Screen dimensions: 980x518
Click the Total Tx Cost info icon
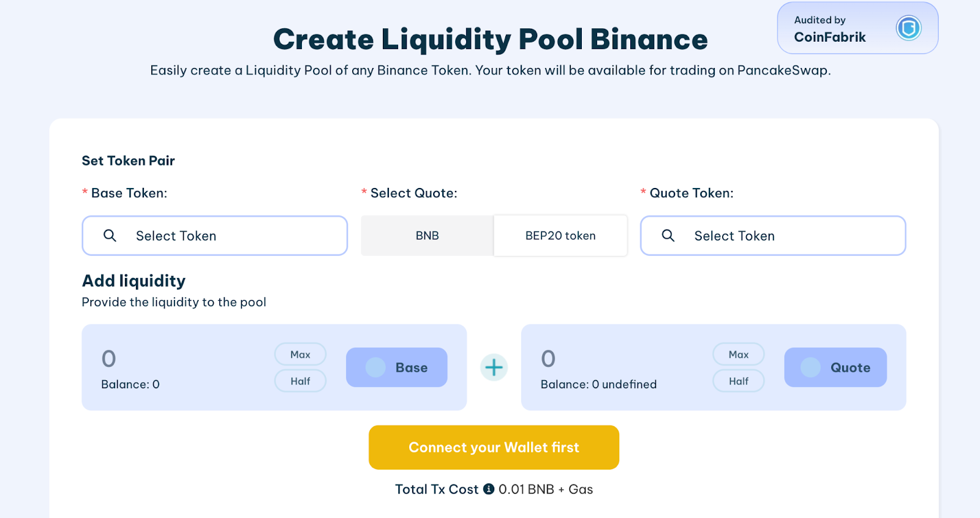point(489,489)
